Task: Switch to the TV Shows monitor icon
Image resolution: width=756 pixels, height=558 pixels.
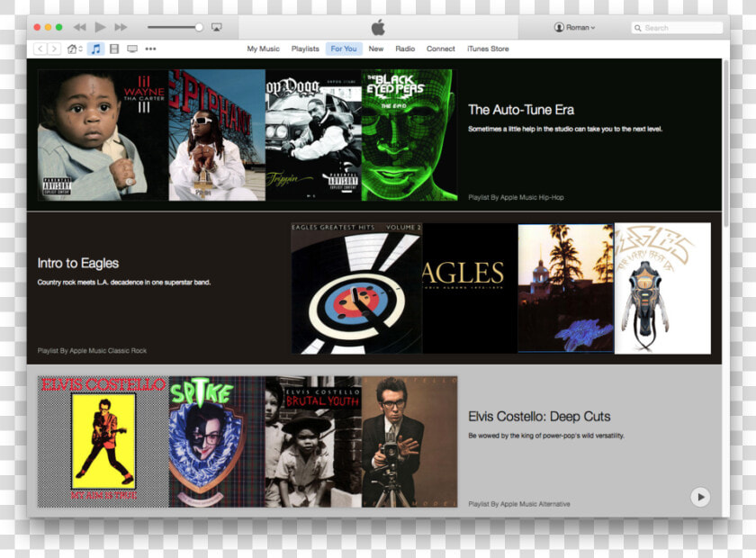Action: click(132, 49)
